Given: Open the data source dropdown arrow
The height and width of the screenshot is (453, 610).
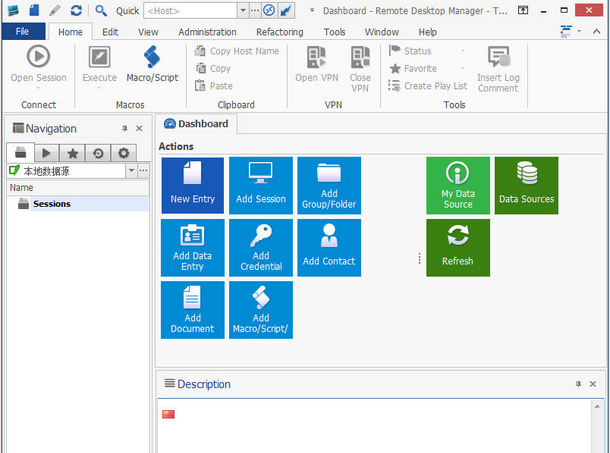Looking at the screenshot, I should (x=131, y=170).
